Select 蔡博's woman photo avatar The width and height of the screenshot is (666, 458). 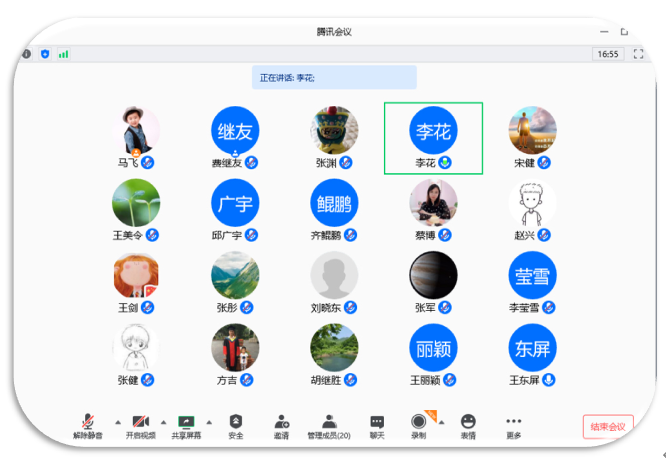point(433,203)
